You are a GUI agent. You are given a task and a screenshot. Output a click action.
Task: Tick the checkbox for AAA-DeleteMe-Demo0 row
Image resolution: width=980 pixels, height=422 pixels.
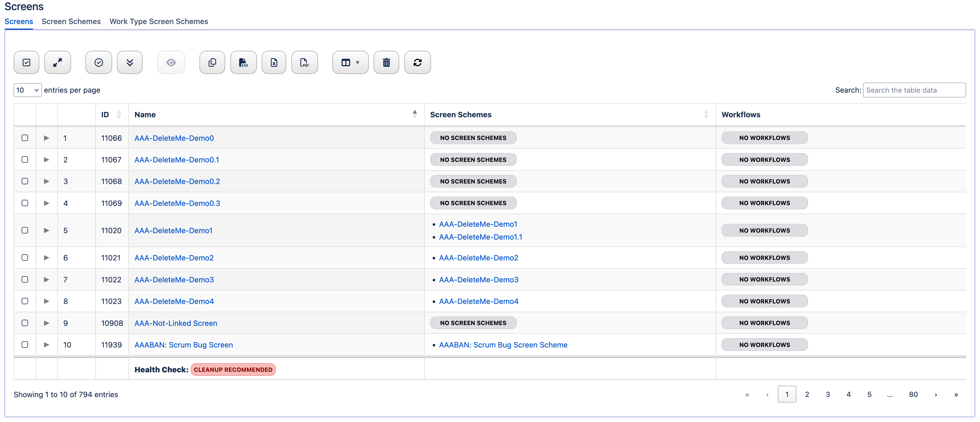coord(25,138)
